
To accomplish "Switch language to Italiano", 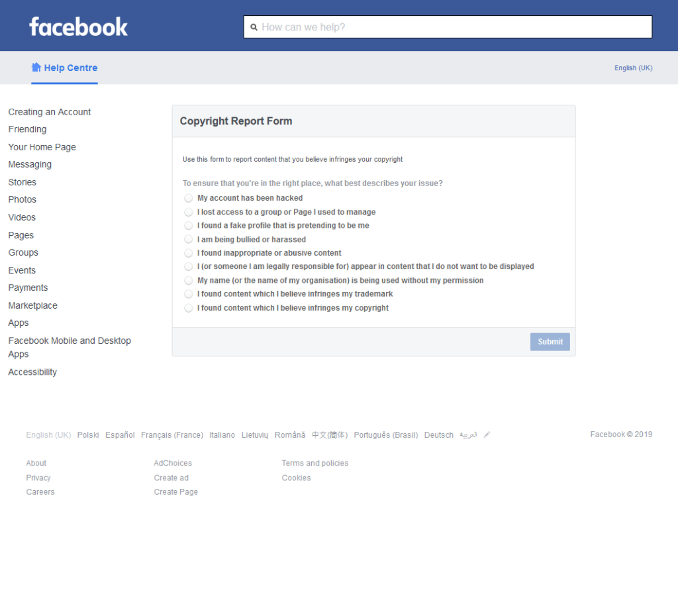I will click(222, 435).
